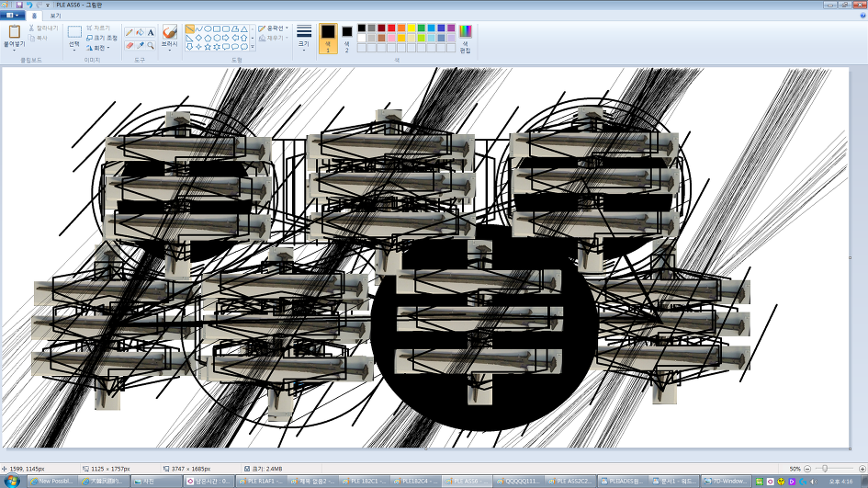
Task: Select the Pencil tool
Action: coord(130,32)
